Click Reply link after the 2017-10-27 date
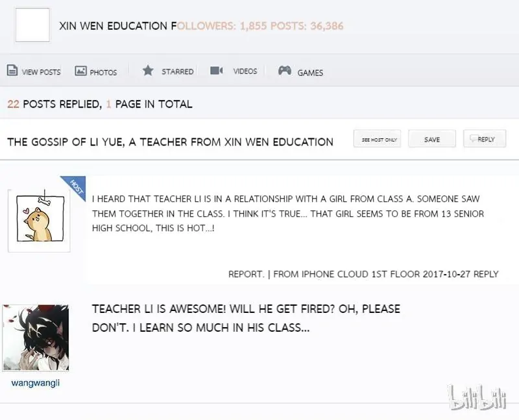519x420 pixels. pyautogui.click(x=486, y=274)
